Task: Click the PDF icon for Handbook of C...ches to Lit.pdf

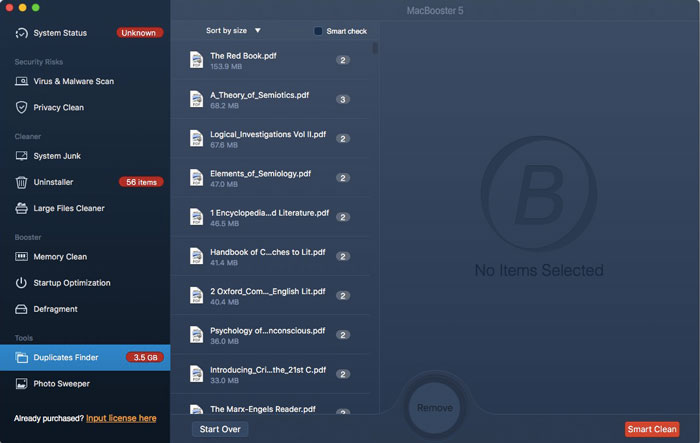Action: (196, 256)
